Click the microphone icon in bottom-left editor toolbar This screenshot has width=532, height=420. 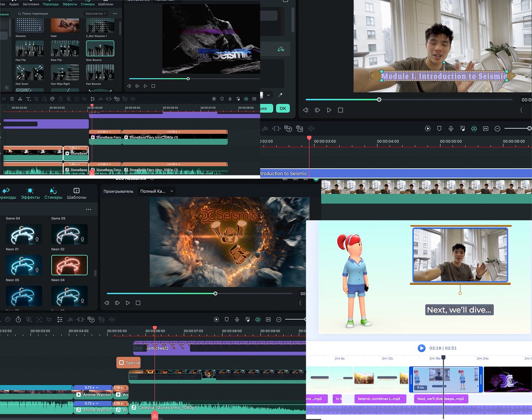click(237, 319)
